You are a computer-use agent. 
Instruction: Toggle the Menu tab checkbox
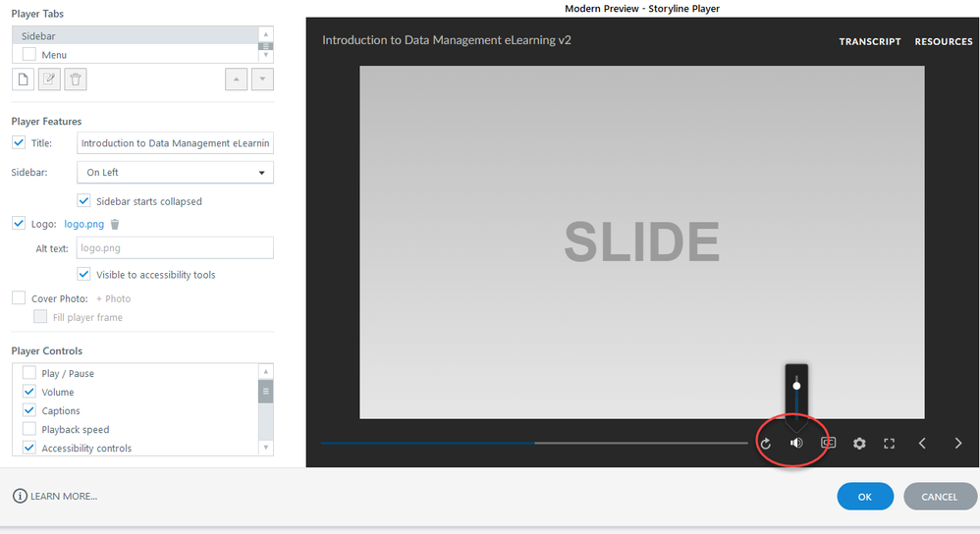(28, 54)
